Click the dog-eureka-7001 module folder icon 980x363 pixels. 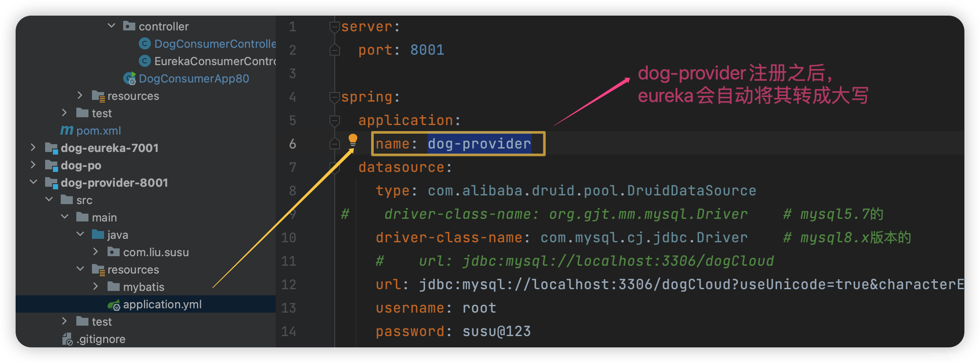point(51,148)
